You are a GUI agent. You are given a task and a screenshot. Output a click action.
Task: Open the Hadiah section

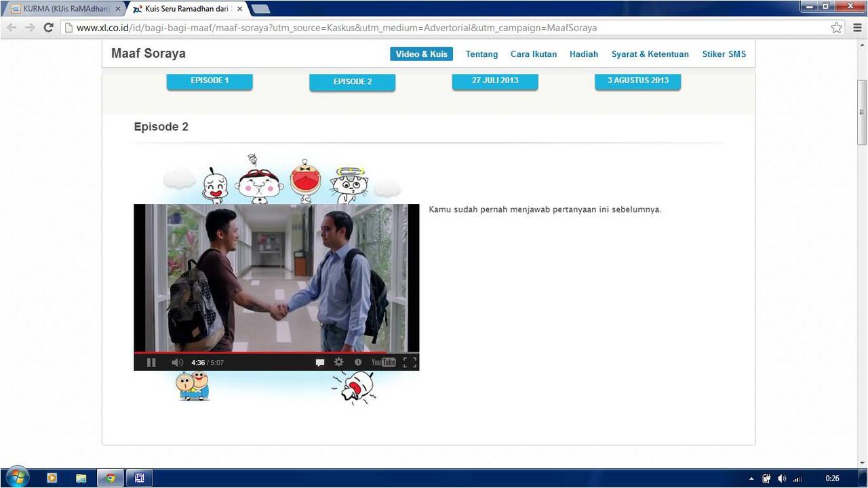tap(584, 54)
